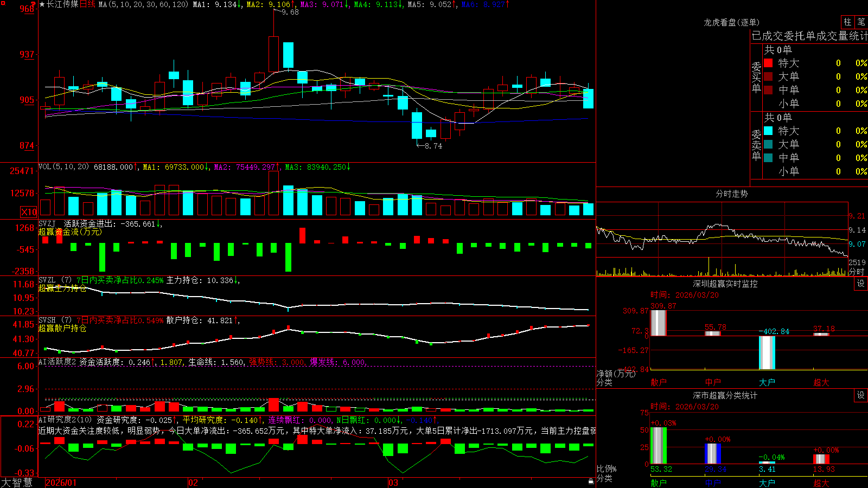The width and height of the screenshot is (868, 488).
Task: Click the 长江传媒 stock name
Action: click(x=62, y=4)
